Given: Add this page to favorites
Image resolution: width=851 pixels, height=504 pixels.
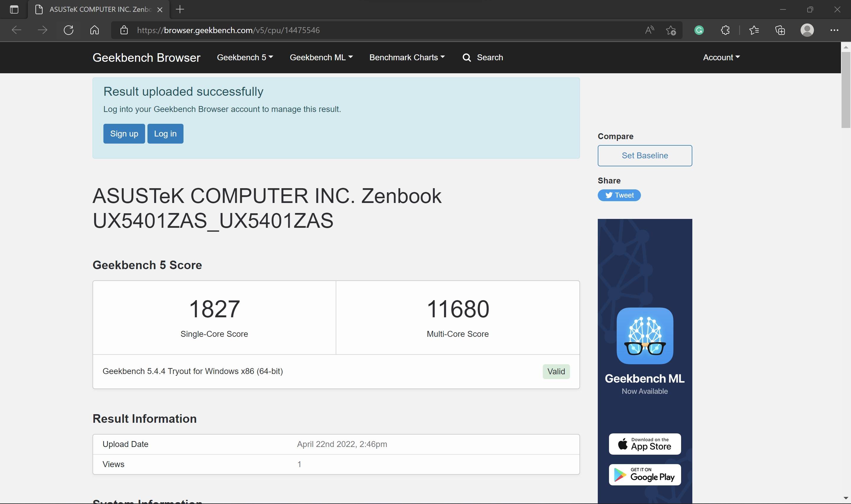Looking at the screenshot, I should tap(671, 30).
